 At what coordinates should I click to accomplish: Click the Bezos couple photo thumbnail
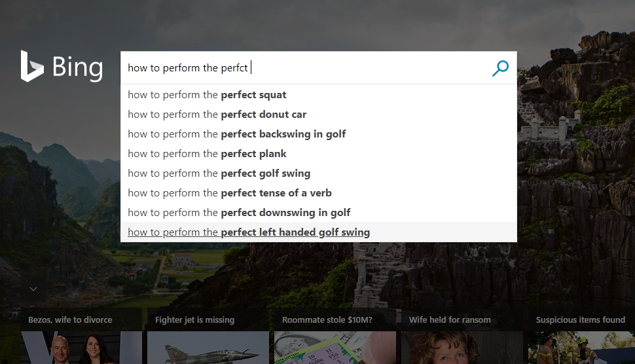[x=81, y=348]
